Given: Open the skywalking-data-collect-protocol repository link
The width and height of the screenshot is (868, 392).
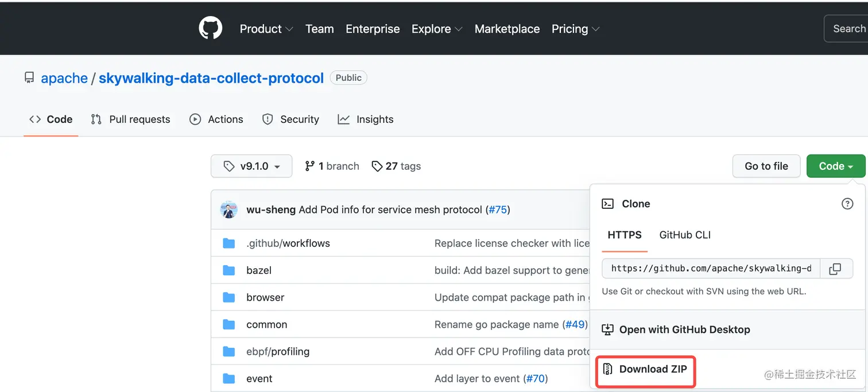Looking at the screenshot, I should (211, 78).
